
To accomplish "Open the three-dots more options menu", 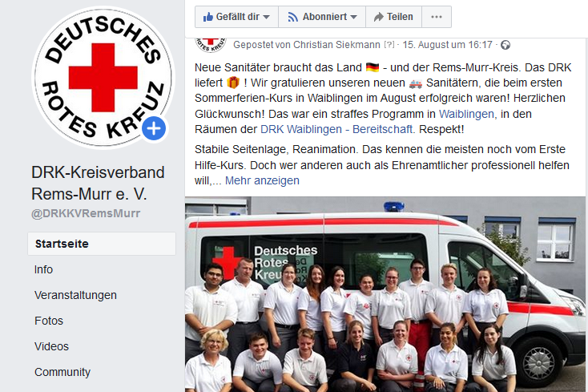I will [x=437, y=17].
